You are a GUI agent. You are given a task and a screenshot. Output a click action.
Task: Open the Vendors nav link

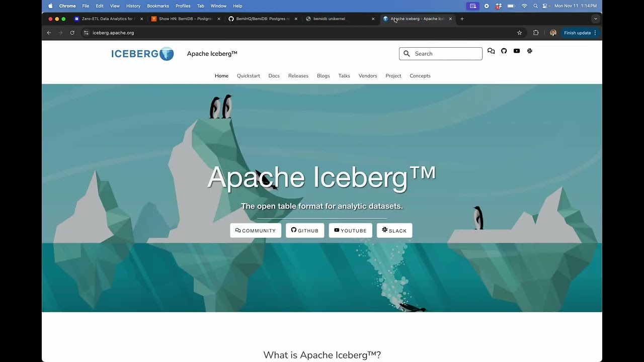[x=368, y=76]
